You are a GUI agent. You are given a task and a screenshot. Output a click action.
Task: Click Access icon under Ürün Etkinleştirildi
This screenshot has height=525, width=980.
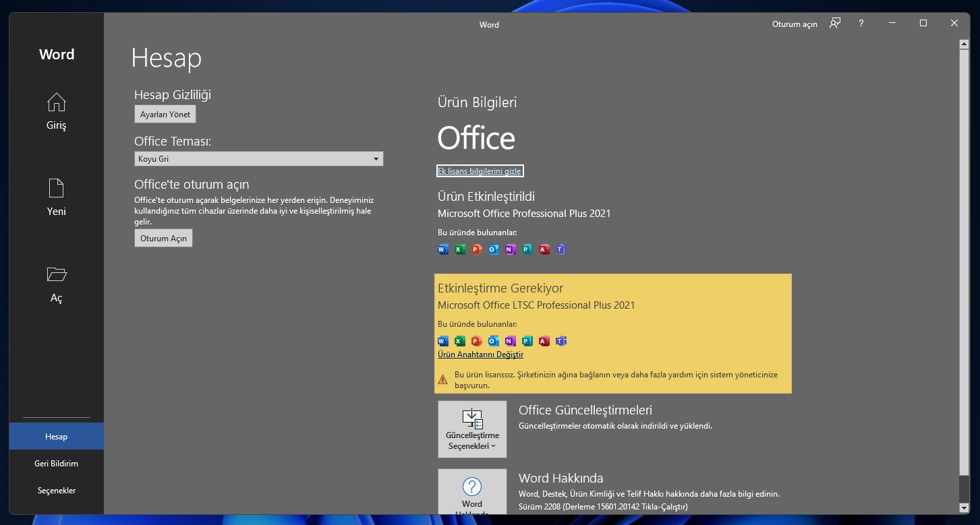[544, 249]
